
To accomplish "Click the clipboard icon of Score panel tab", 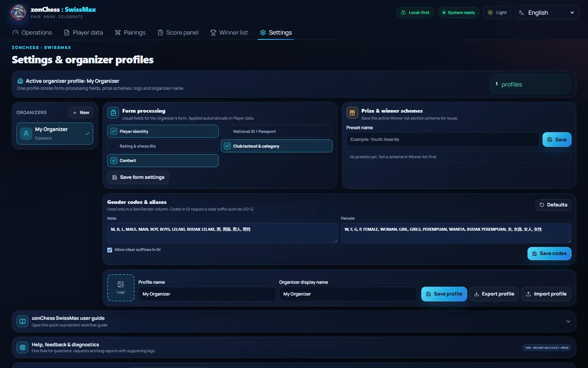I will tap(160, 33).
